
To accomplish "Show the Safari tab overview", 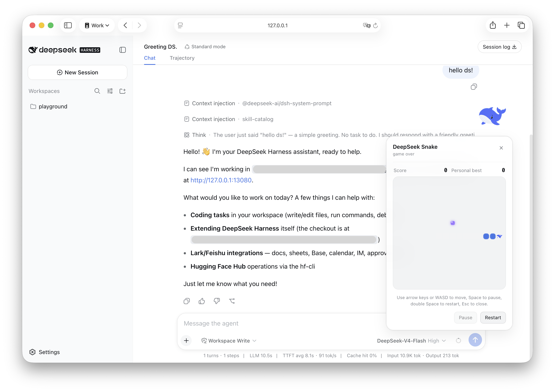I will [521, 25].
